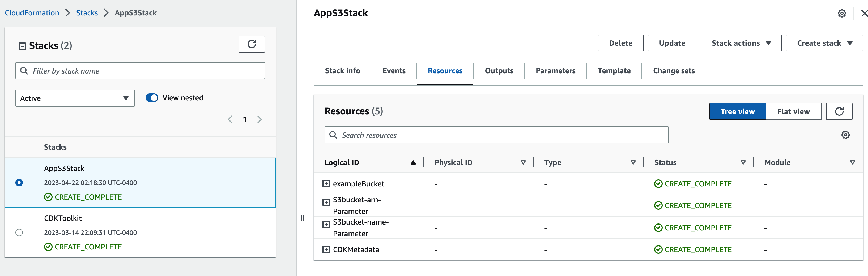Open Resources table preferences gear
868x276 pixels.
point(845,135)
